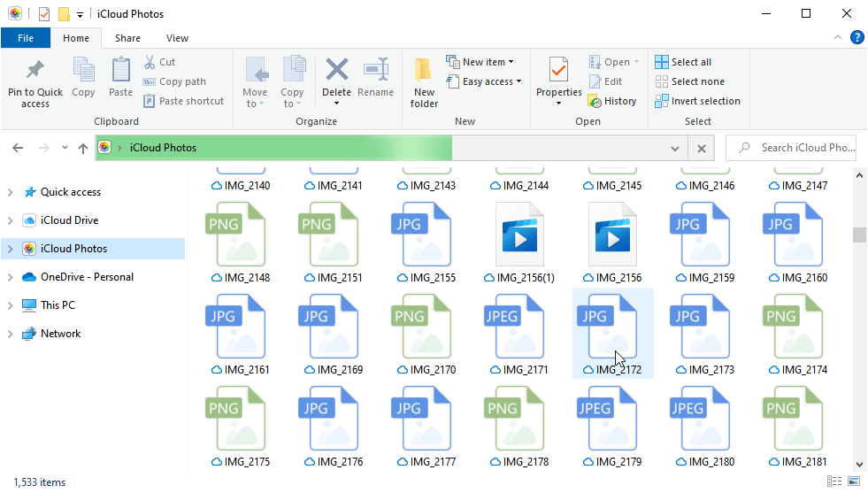Open the History button in the ribbon
Viewport: 868px width, 493px height.
tap(612, 101)
